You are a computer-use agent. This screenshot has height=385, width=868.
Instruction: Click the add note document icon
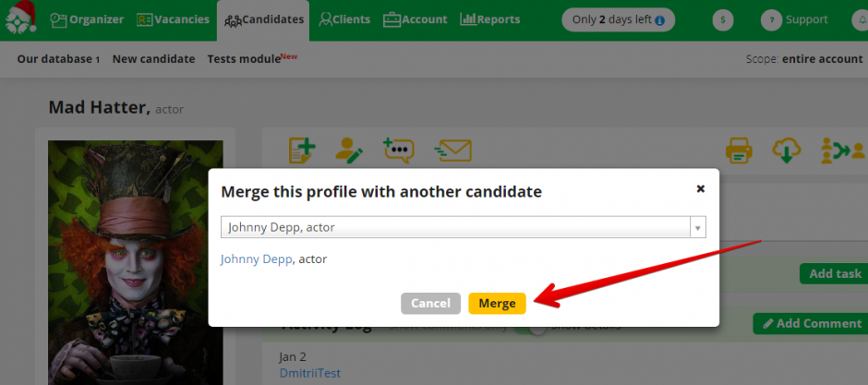pos(302,150)
